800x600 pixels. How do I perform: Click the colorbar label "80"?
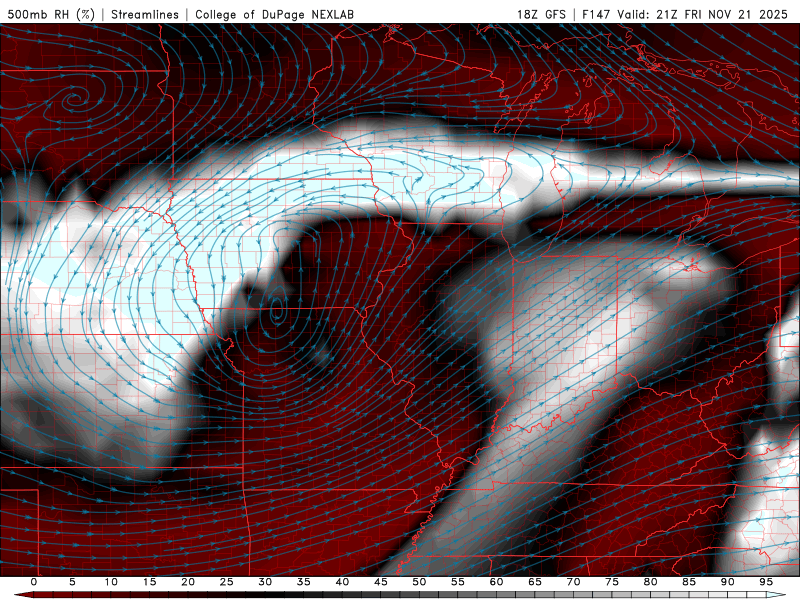point(650,582)
